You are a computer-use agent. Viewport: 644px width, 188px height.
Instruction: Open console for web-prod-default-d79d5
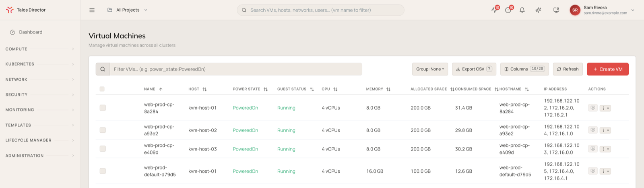[x=592, y=171]
